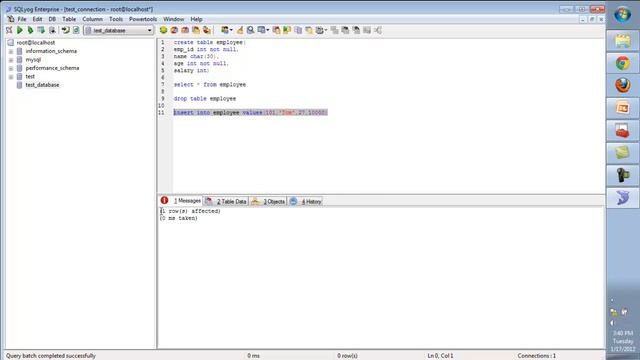
Task: Open the green sticky notes taskbar icon
Action: click(623, 153)
